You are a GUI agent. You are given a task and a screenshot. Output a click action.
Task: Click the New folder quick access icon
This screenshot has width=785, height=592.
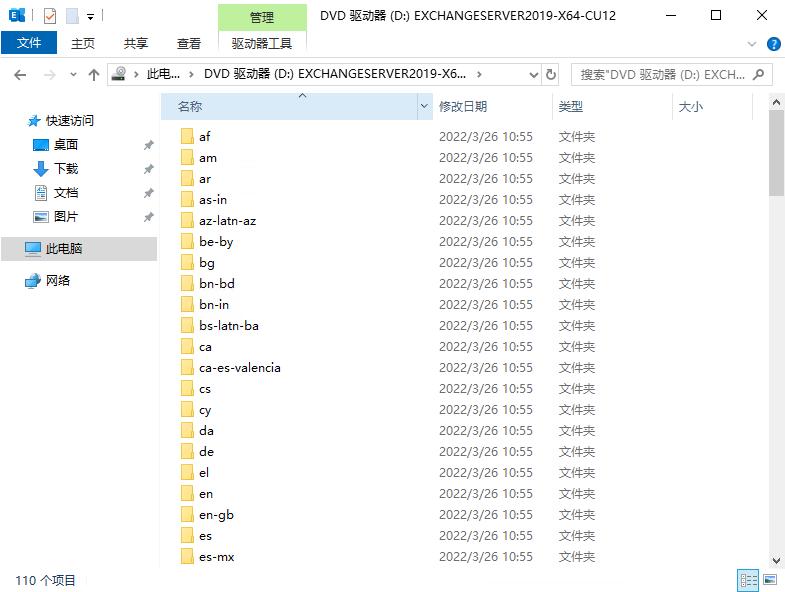tap(73, 16)
